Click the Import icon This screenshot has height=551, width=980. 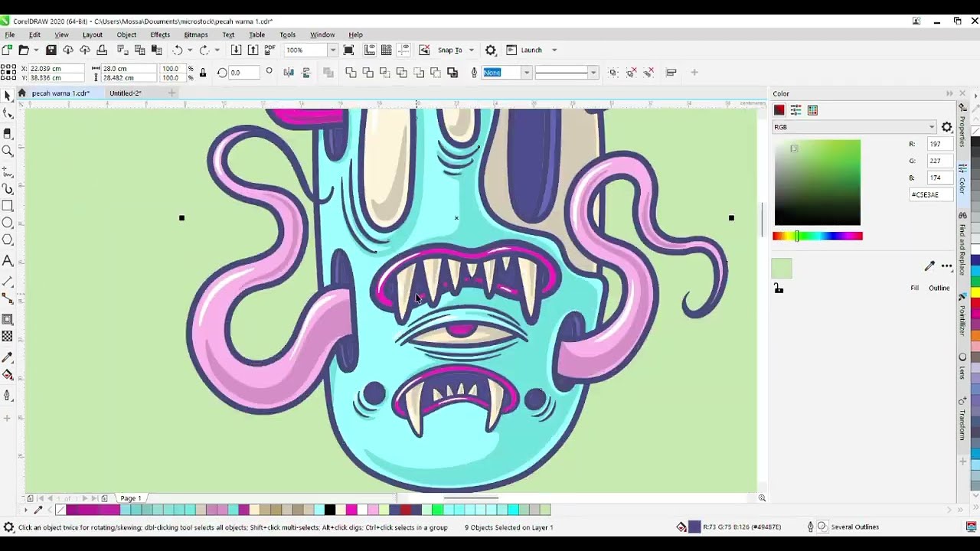pos(236,51)
